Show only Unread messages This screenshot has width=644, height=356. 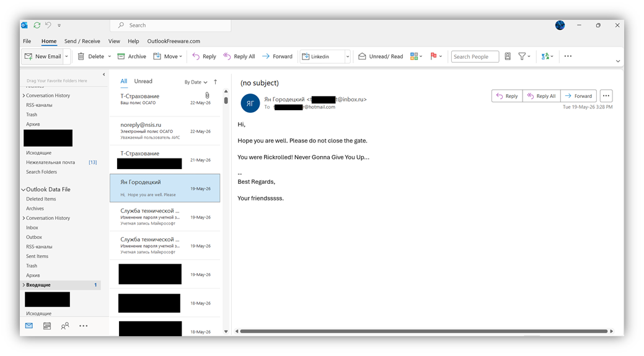(143, 81)
